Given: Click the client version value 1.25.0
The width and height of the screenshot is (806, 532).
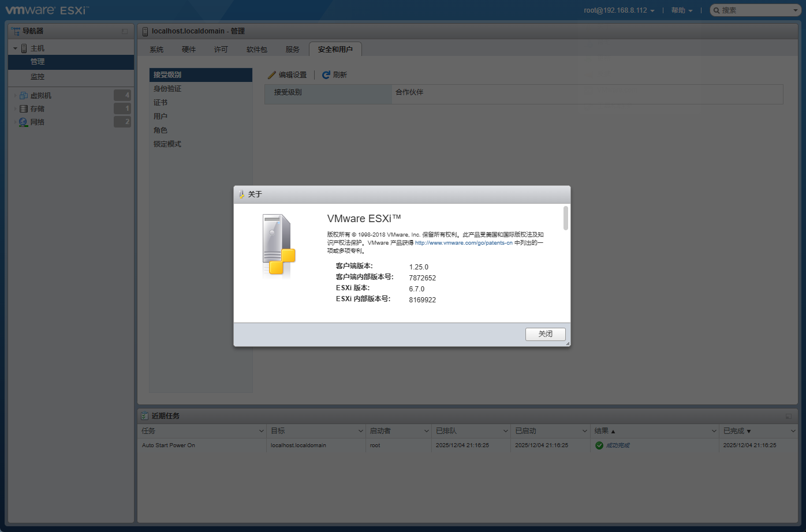Looking at the screenshot, I should [419, 267].
